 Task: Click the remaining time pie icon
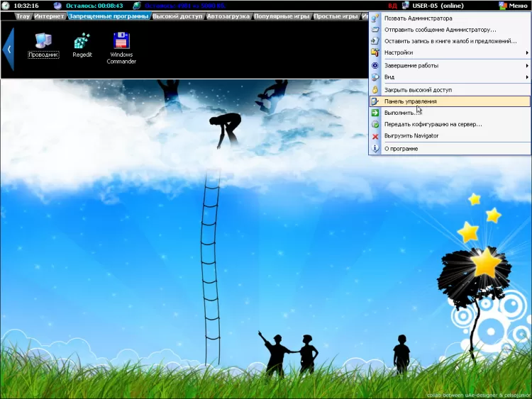coord(57,6)
